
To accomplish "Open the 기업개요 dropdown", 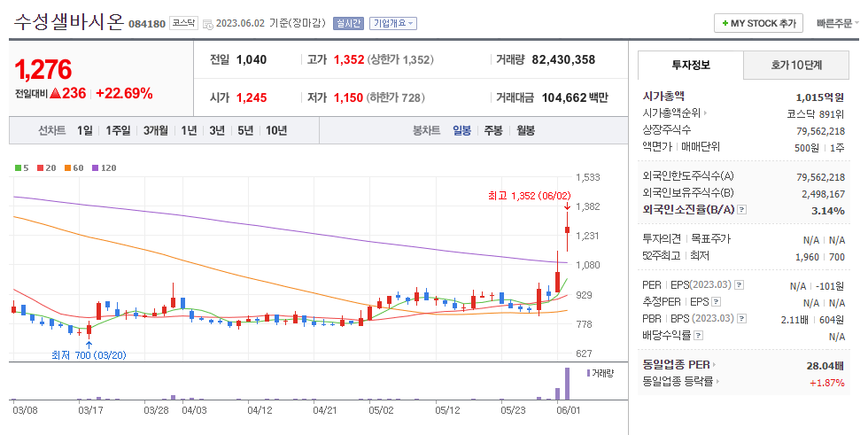I will coord(393,23).
